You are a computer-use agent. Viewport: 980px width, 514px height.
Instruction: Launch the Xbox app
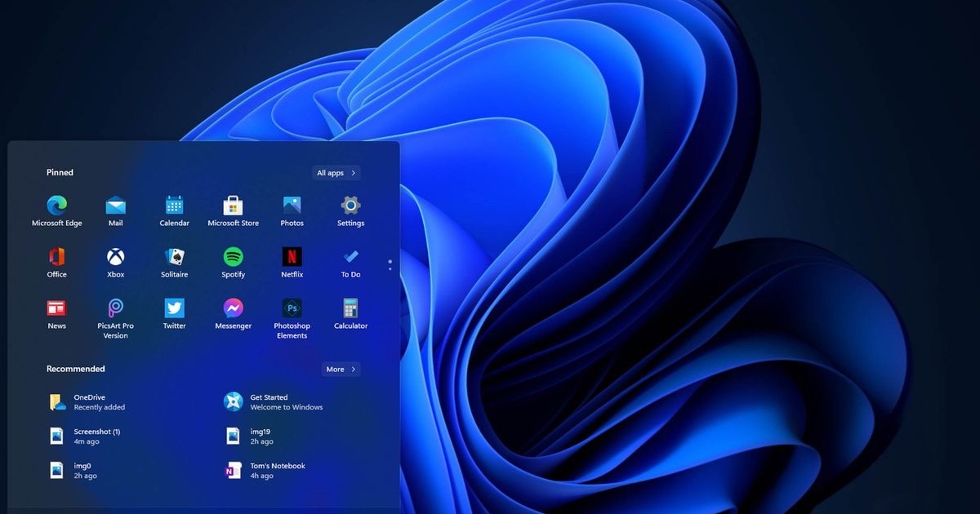(x=116, y=263)
